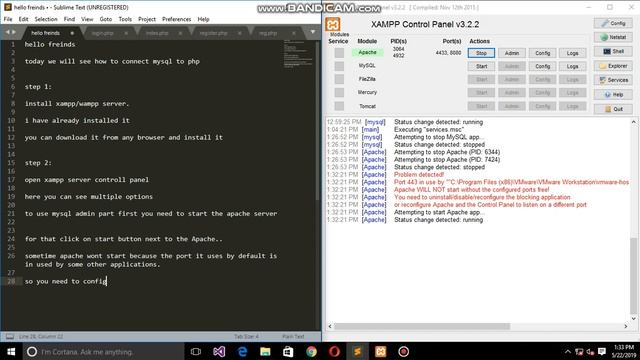The height and width of the screenshot is (360, 640).
Task: Change Plain Text syntax in status bar
Action: 293,337
